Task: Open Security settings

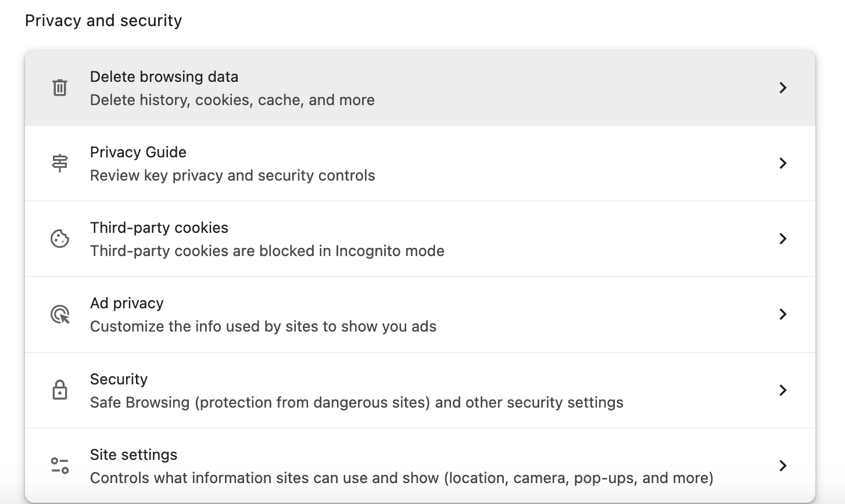Action: click(x=407, y=390)
